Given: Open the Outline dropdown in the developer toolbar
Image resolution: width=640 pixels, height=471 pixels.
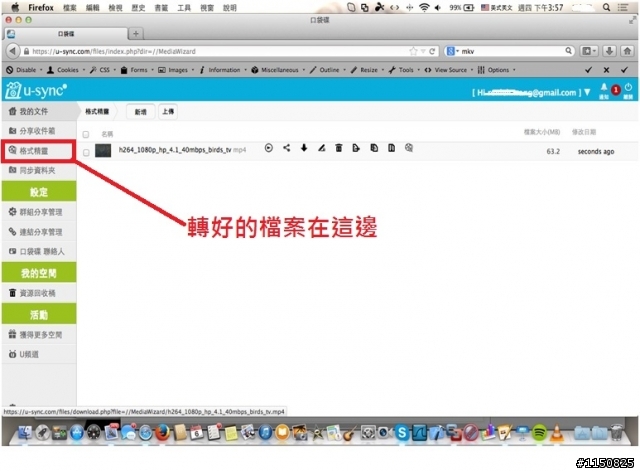Looking at the screenshot, I should pyautogui.click(x=328, y=70).
